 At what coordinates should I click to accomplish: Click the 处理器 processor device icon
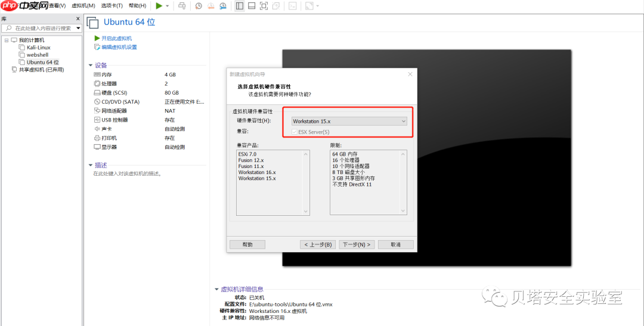(x=97, y=84)
